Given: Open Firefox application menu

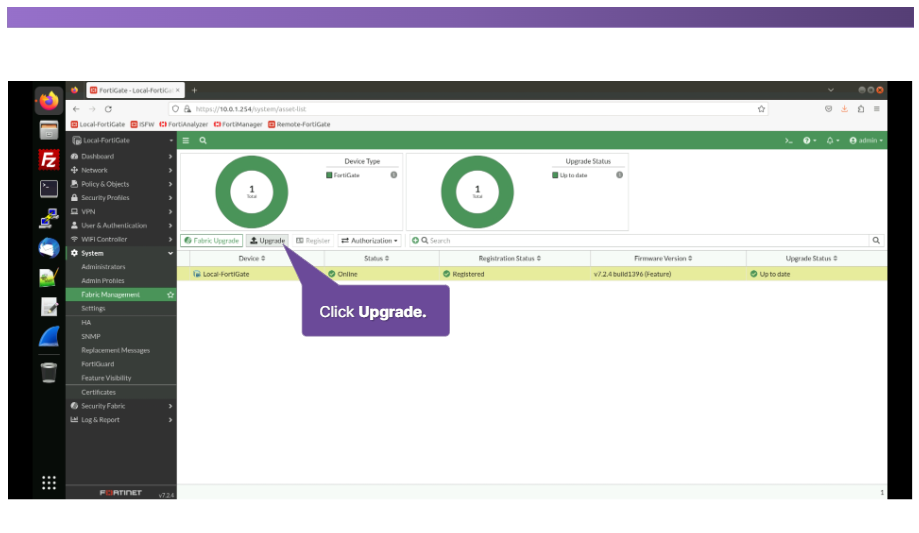Looking at the screenshot, I should click(x=877, y=109).
